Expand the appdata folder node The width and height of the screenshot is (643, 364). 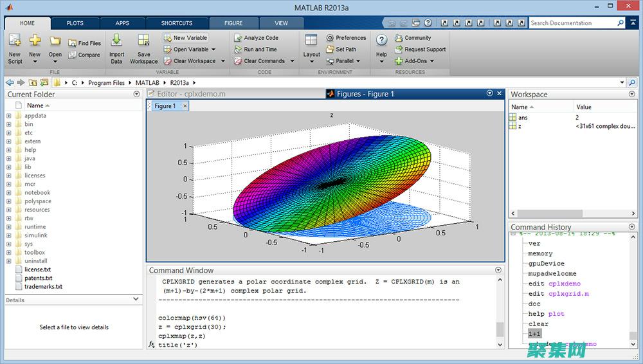tap(9, 116)
